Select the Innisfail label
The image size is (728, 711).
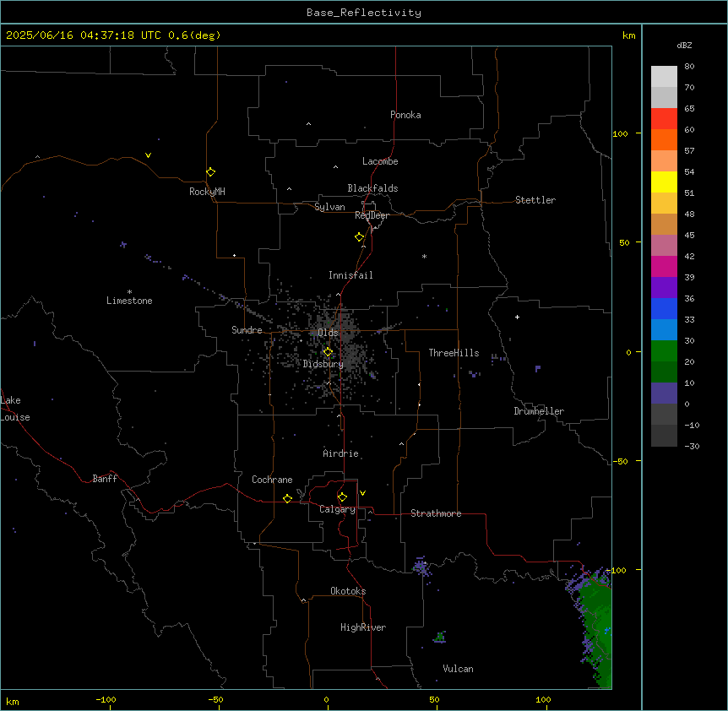(350, 275)
